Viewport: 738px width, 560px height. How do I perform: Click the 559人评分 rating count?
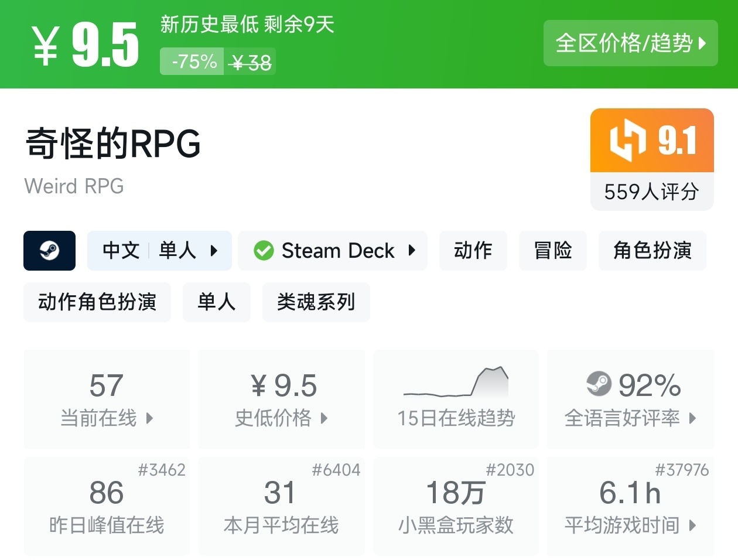tap(651, 192)
